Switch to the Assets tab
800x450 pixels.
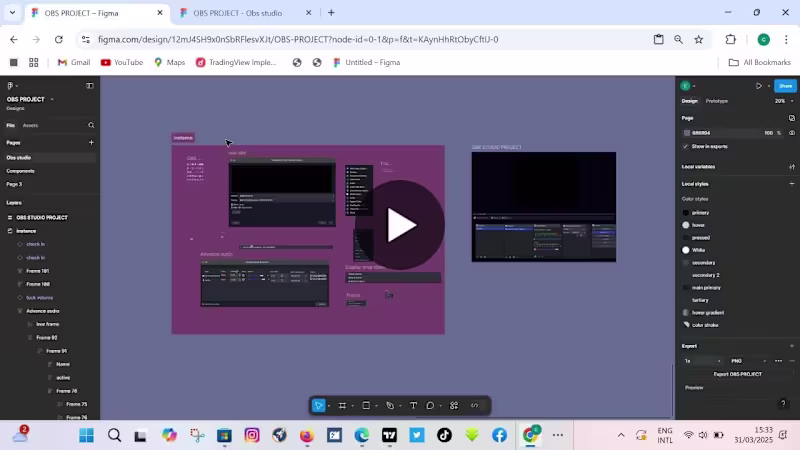coord(30,125)
